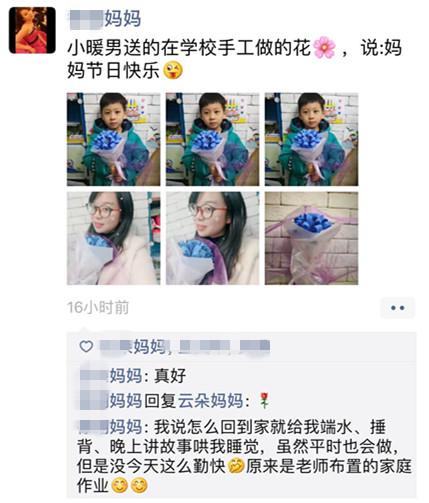Click the pink flower emoji in post
The width and height of the screenshot is (429, 503).
[x=324, y=48]
